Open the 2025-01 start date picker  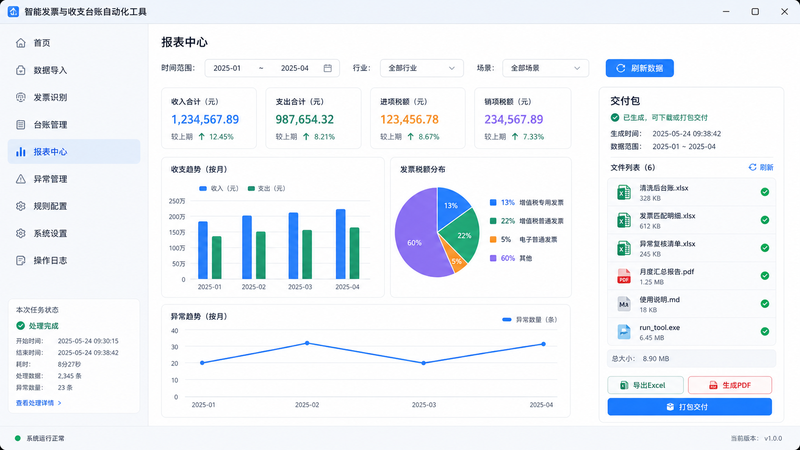coord(227,68)
